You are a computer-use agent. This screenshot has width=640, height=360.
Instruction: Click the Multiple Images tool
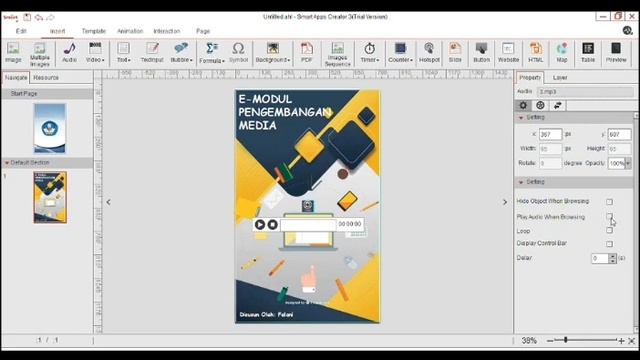coord(40,54)
